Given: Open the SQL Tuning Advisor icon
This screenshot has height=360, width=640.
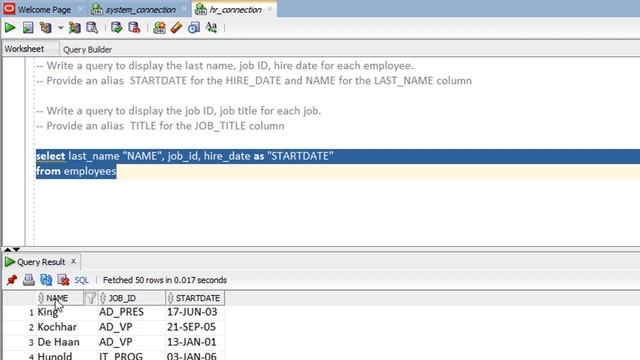Looking at the screenshot, I should click(92, 28).
